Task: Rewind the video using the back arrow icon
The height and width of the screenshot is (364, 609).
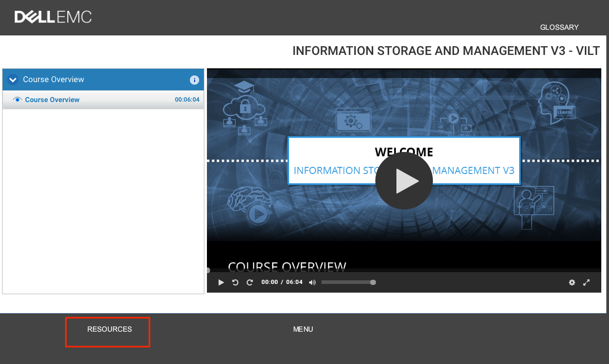Action: (x=235, y=282)
